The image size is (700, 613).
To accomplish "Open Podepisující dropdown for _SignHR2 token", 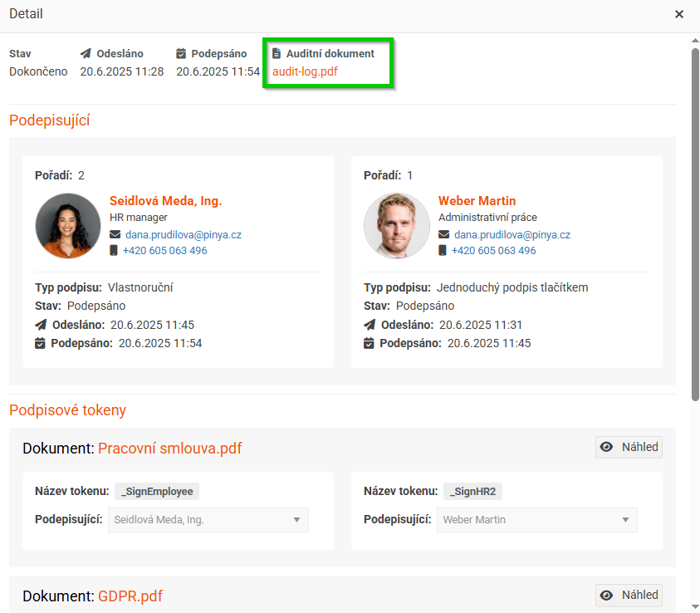I will coord(537,520).
